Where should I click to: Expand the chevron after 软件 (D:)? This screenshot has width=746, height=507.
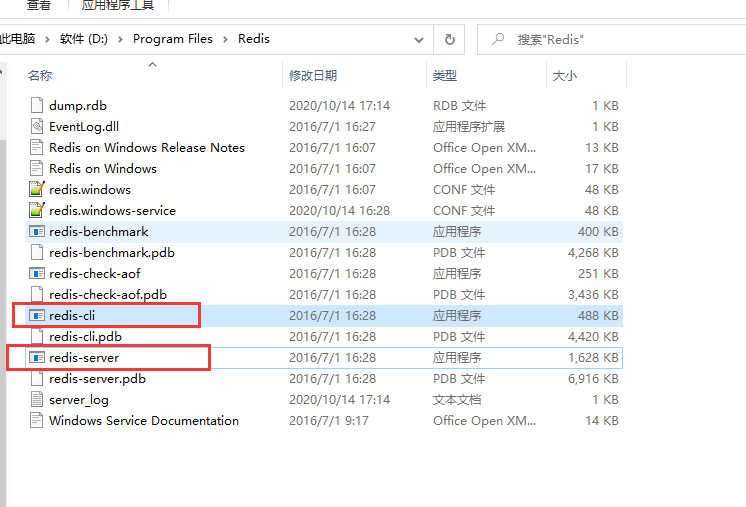(120, 39)
